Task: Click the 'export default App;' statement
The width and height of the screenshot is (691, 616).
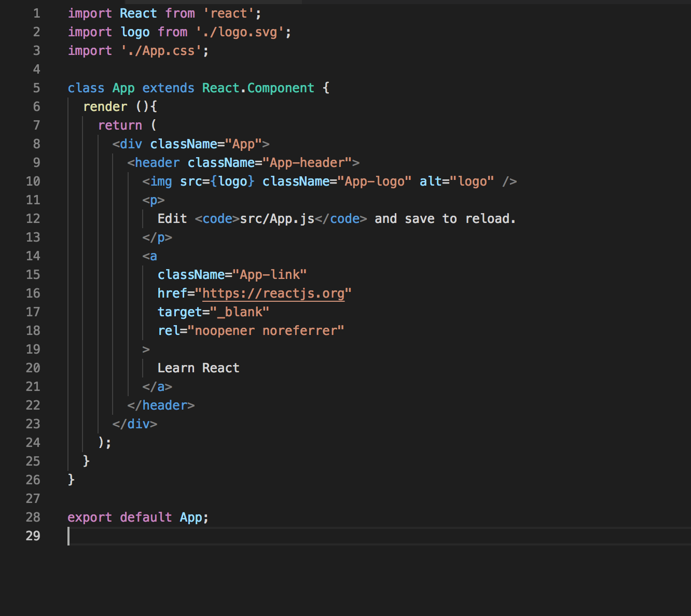Action: pyautogui.click(x=138, y=517)
